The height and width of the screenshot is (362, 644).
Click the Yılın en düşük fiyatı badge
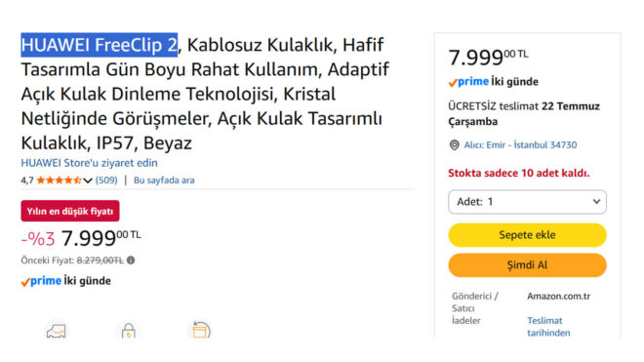point(70,211)
